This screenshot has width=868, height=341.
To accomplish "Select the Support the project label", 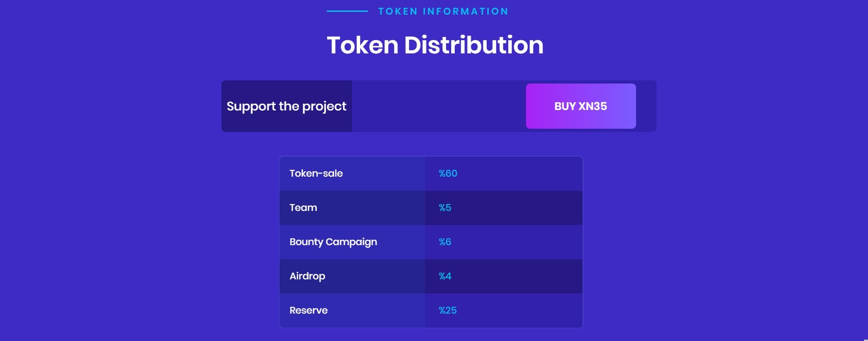I will [286, 106].
